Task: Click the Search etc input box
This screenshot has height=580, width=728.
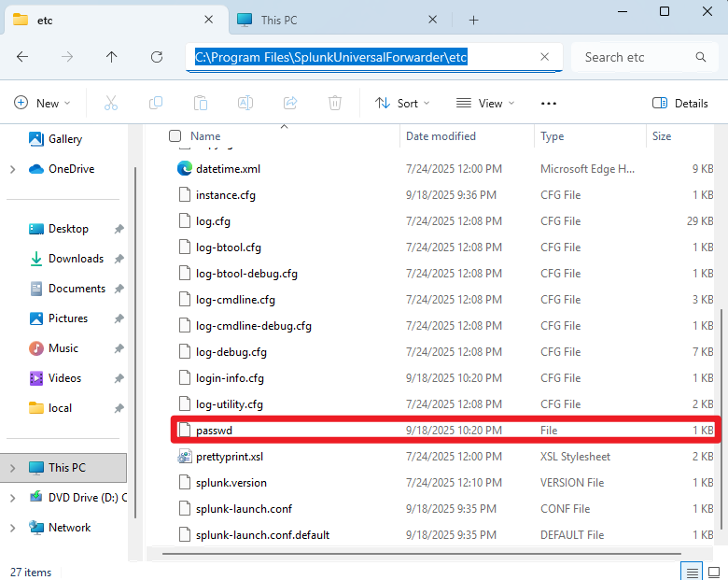Action: [635, 57]
